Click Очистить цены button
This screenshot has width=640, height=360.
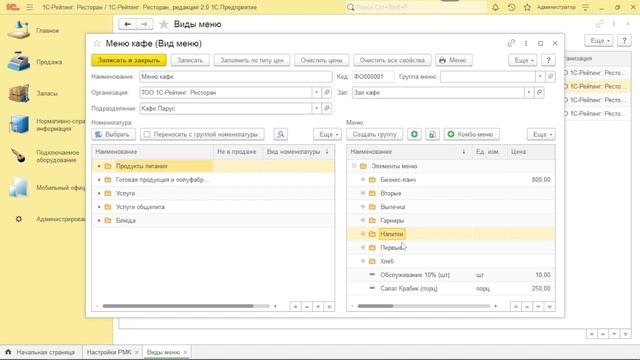322,60
